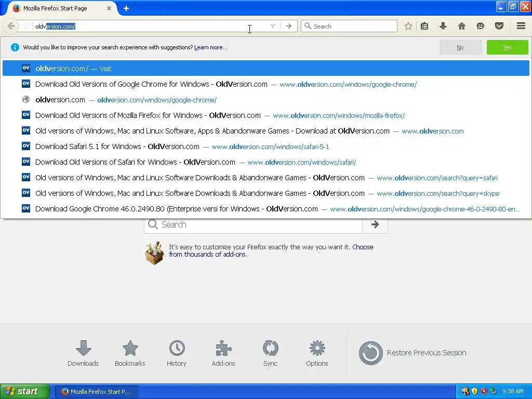Image resolution: width=532 pixels, height=399 pixels.
Task: Open History from start page
Action: click(177, 353)
